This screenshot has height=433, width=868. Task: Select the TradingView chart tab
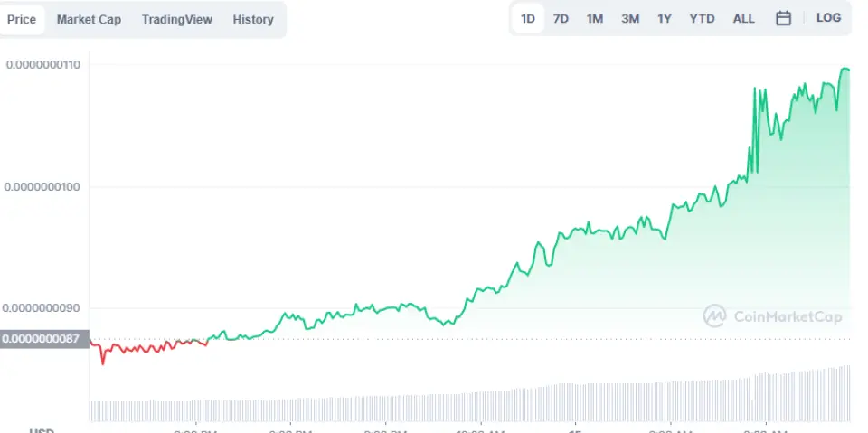click(x=176, y=19)
